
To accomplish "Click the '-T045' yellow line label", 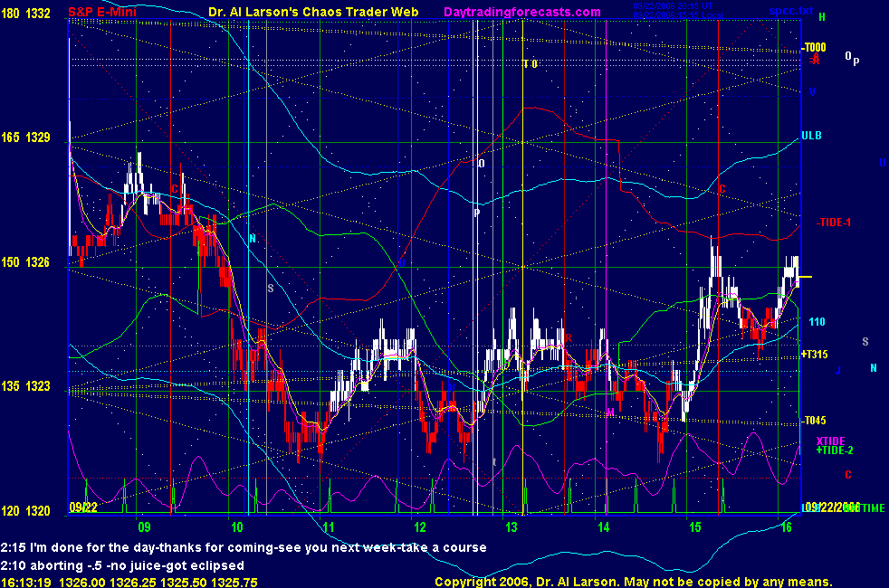I will 814,421.
